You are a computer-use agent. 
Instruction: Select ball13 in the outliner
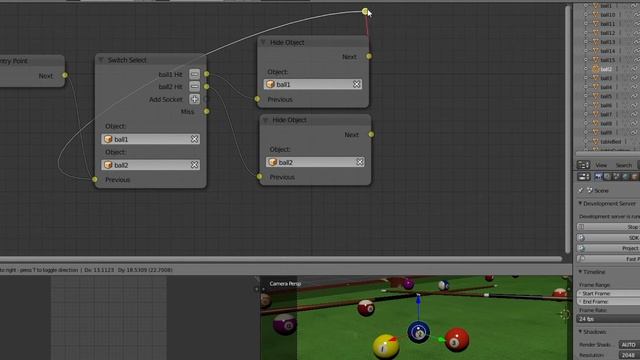607,42
